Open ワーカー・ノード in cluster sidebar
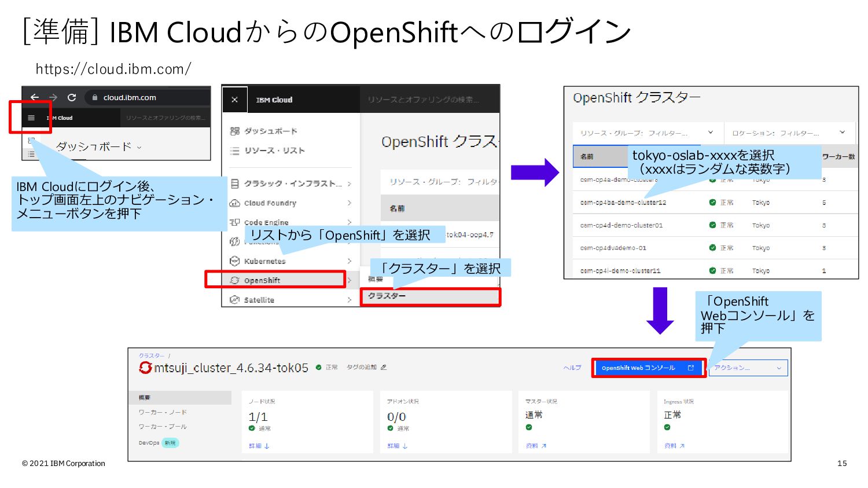Screen dimensions: 868x488 (163, 412)
